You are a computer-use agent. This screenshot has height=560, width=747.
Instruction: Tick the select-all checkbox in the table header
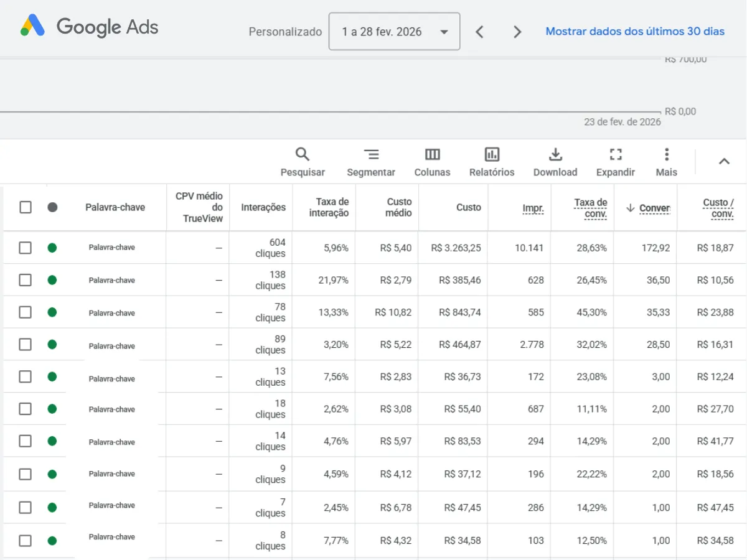click(x=26, y=207)
